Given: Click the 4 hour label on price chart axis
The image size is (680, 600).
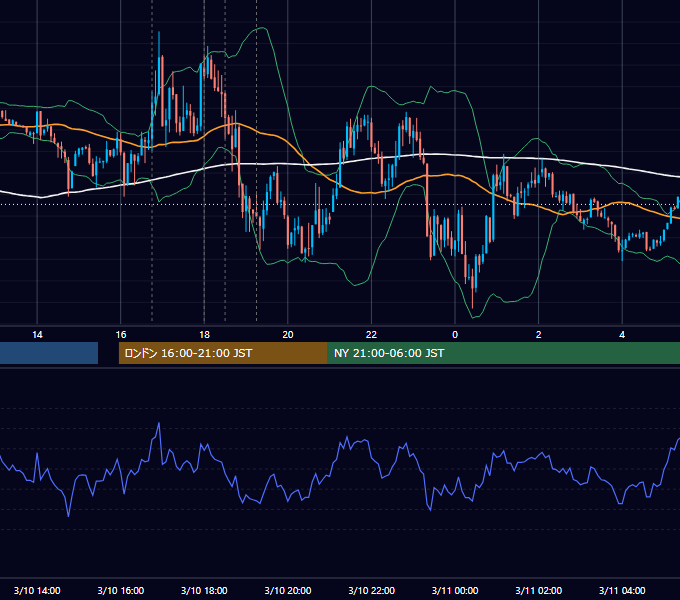Looking at the screenshot, I should (x=622, y=335).
